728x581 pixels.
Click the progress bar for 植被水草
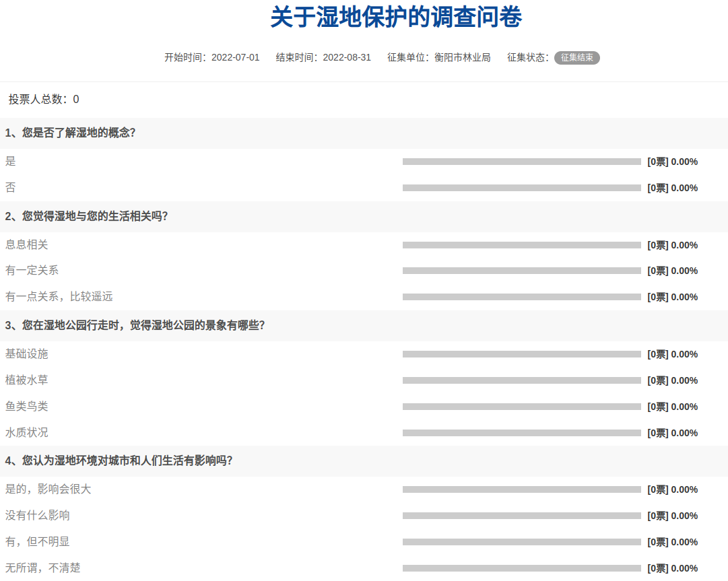[x=521, y=380]
